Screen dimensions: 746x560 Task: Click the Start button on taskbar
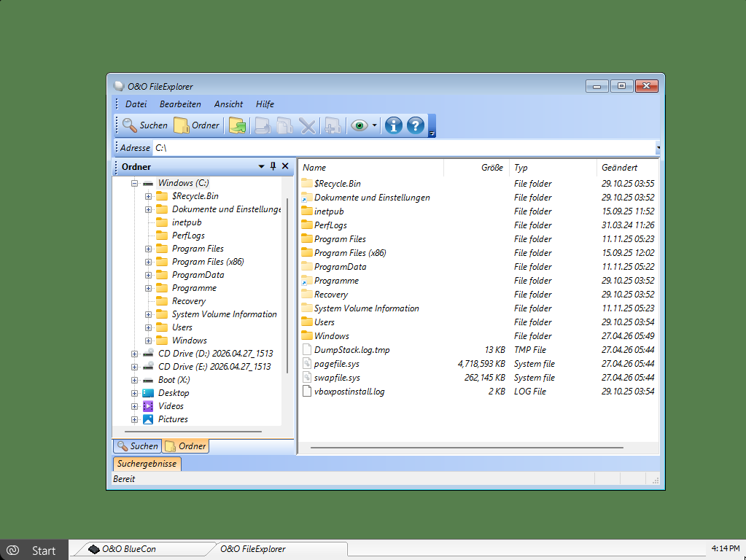tap(34, 550)
